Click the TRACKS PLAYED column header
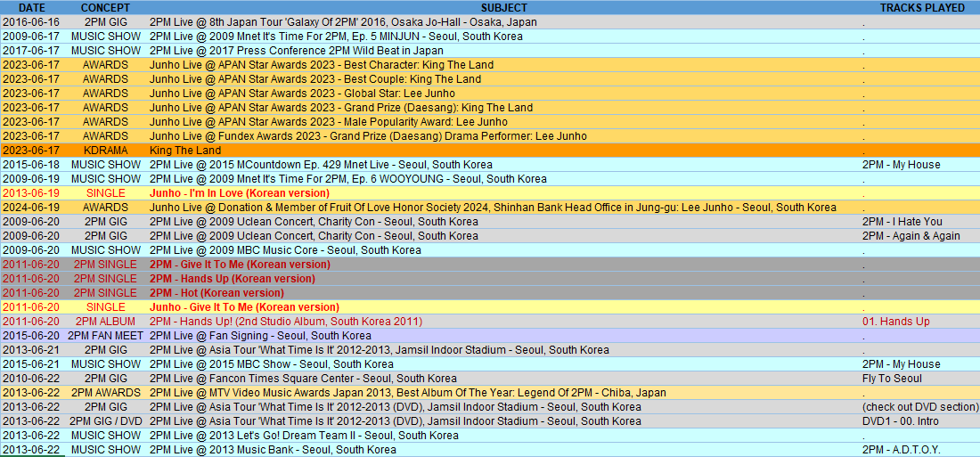Viewport: 980px width, 457px height. (922, 7)
